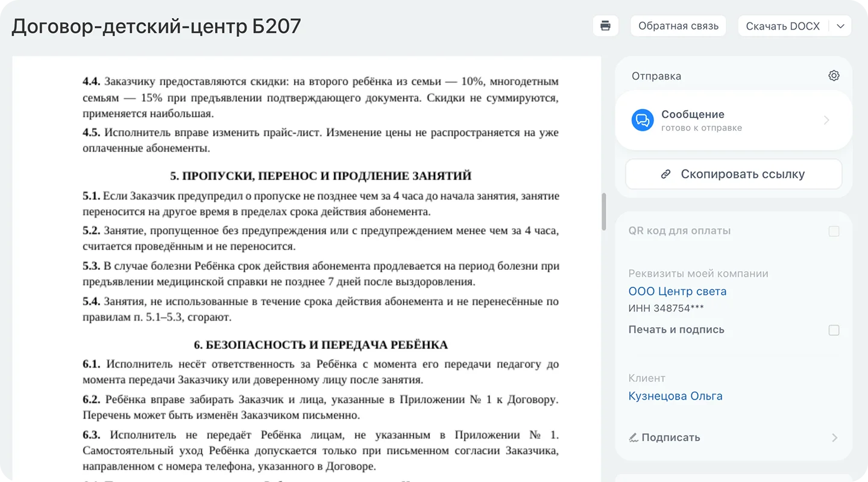Click the Подписать label
The image size is (868, 482).
coord(671,437)
